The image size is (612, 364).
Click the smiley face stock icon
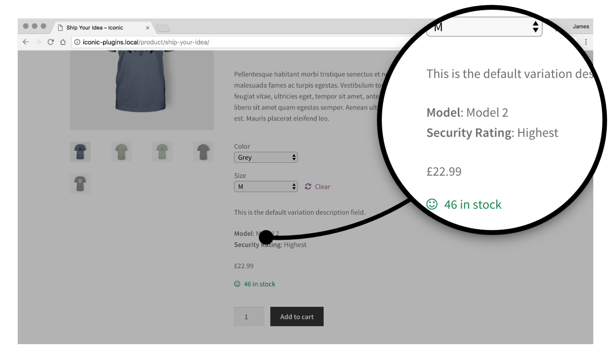pos(237,284)
